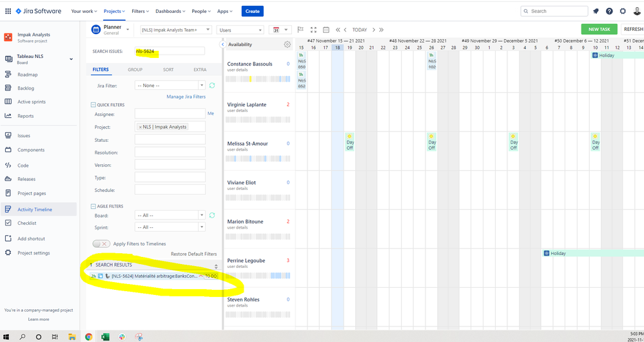Open Backlog in the sidebar

(x=26, y=88)
